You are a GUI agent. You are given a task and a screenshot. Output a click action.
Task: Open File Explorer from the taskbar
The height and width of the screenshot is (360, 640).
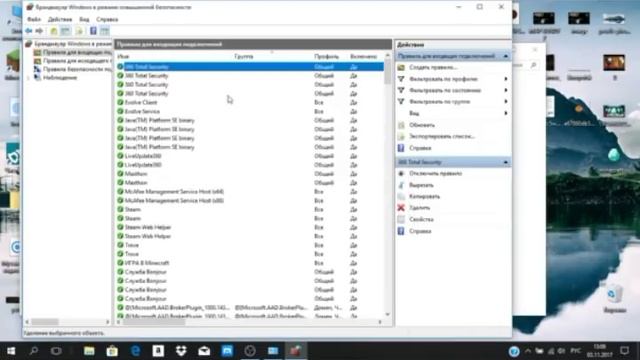point(89,351)
